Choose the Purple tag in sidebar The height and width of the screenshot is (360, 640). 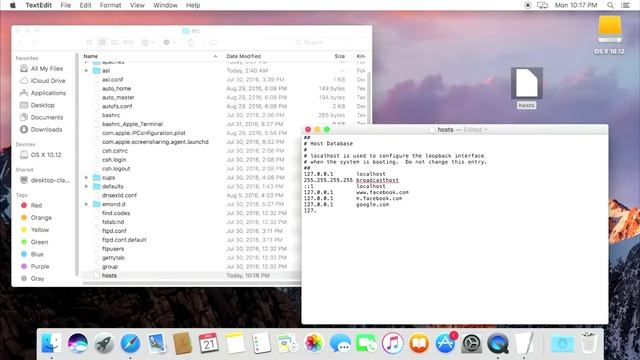[x=35, y=267]
